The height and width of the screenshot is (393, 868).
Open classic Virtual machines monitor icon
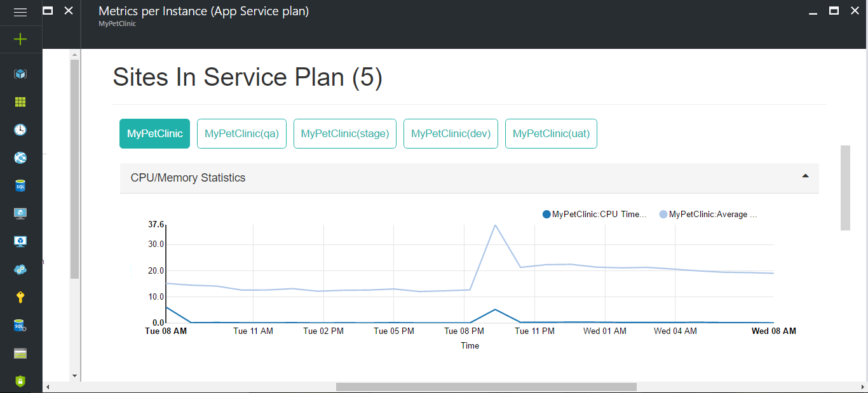click(x=20, y=213)
